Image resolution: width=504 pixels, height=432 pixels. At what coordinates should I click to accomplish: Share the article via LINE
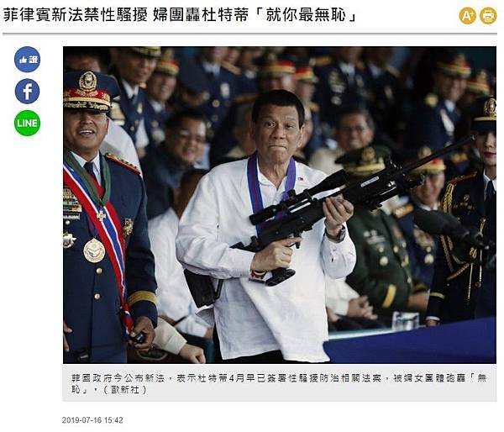[x=28, y=123]
